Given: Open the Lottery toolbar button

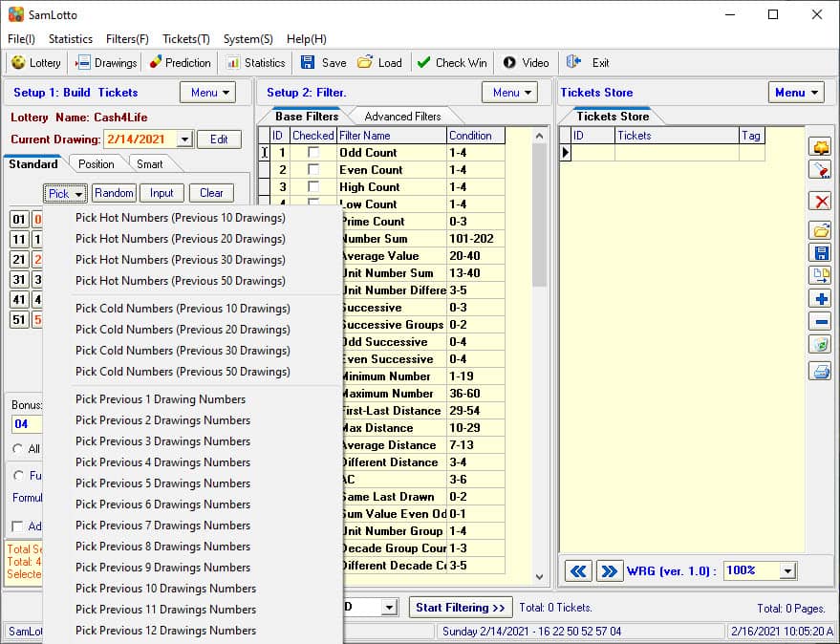Looking at the screenshot, I should pos(36,63).
